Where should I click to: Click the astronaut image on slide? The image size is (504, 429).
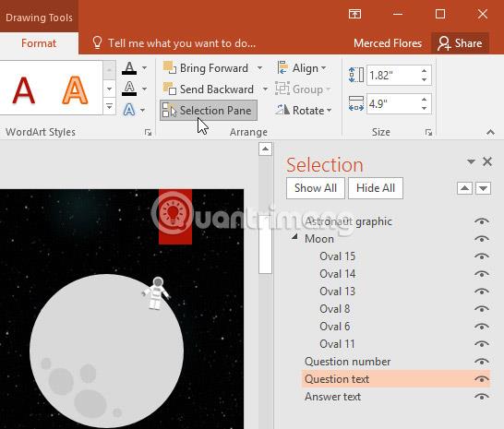[x=156, y=293]
